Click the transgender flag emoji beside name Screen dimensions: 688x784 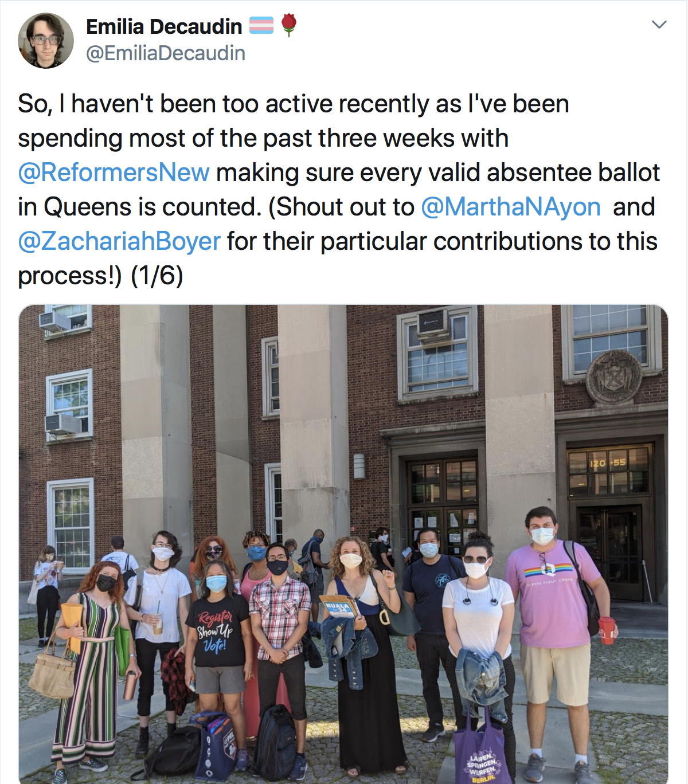(x=261, y=26)
